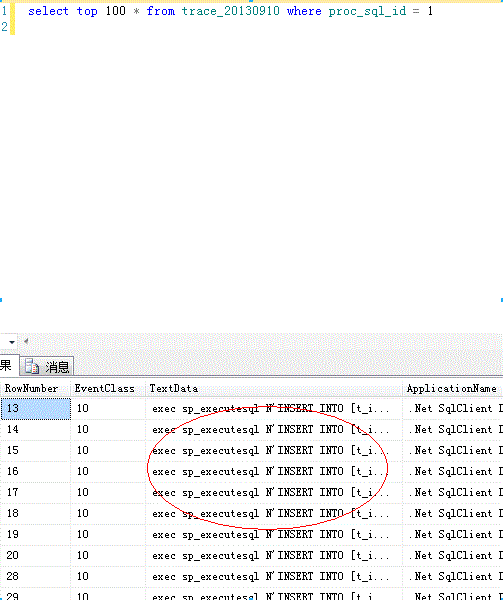Viewport: 503px width, 600px height.
Task: Click the table name trace_20130910 in the query
Action: tap(231, 11)
